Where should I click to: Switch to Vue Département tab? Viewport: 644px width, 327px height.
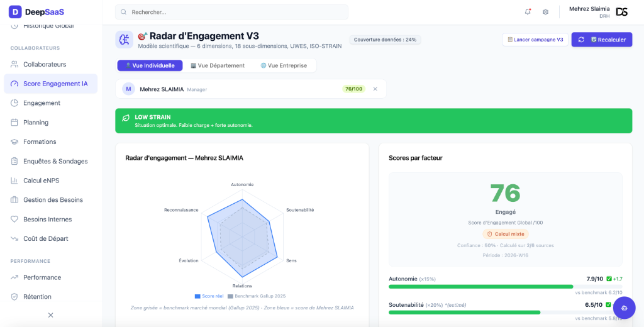point(218,65)
